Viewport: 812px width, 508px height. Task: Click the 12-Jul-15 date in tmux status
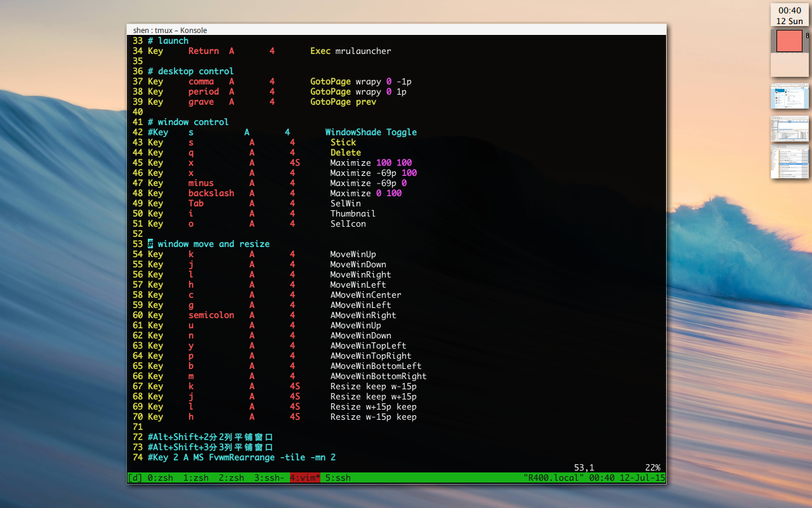pyautogui.click(x=643, y=478)
